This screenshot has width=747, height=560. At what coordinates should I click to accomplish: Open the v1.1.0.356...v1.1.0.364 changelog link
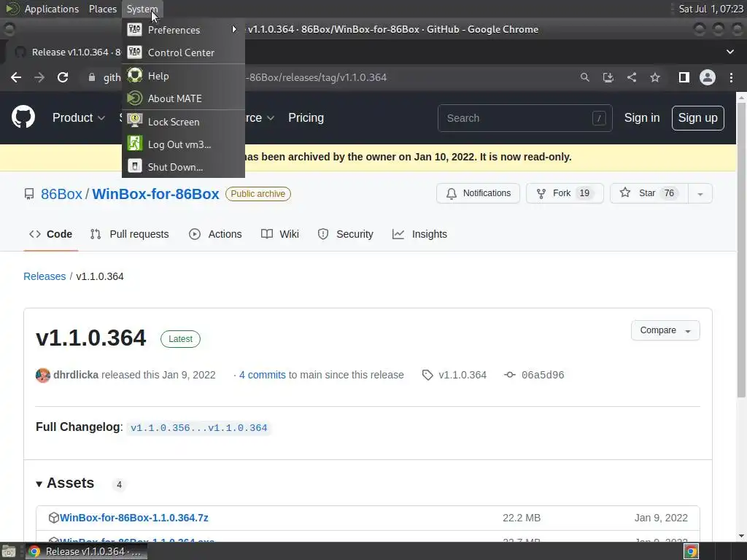click(198, 427)
